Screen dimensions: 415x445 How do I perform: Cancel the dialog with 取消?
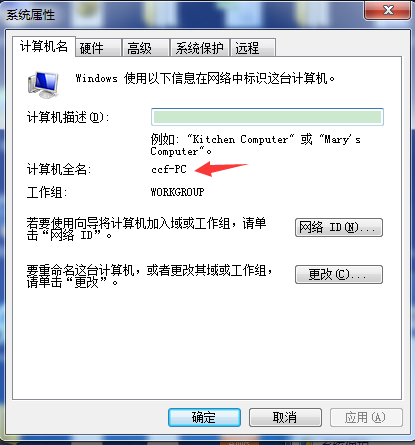285,417
